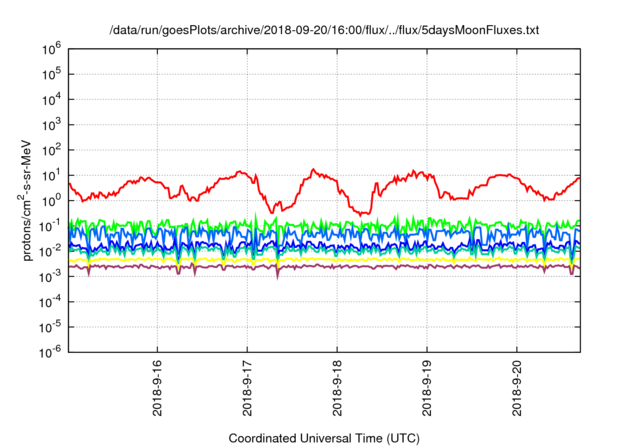This screenshot has height=448, width=640.
Task: Click the 10^-3 y-axis label
Action: pyautogui.click(x=50, y=277)
